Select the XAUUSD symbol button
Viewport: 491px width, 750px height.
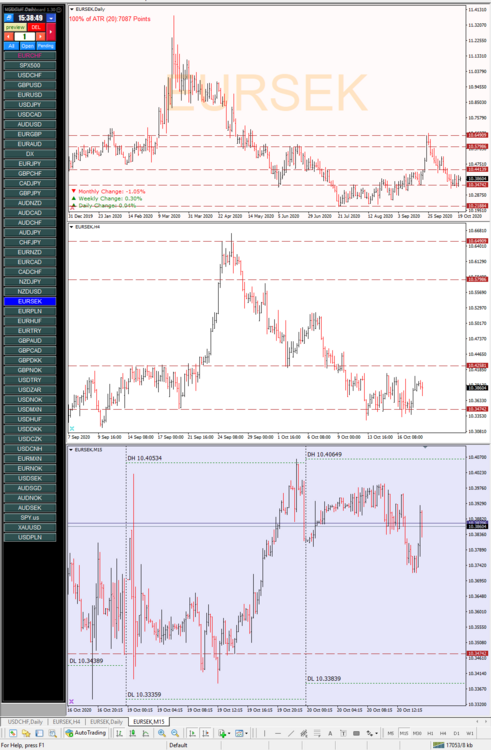pos(30,528)
